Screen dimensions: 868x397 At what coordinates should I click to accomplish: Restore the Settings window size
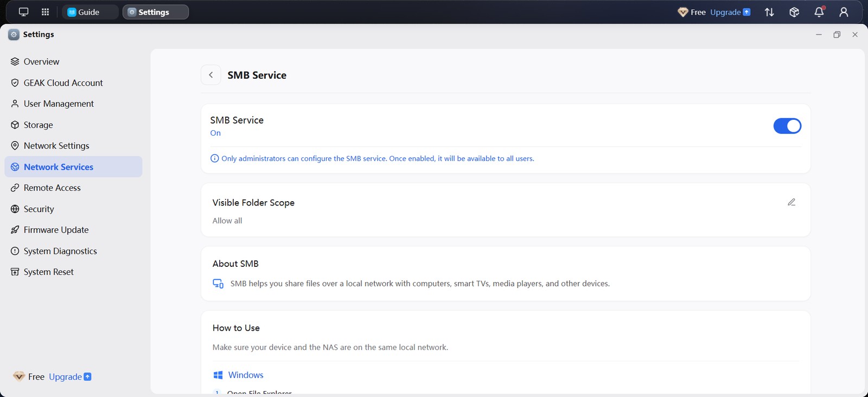(x=837, y=34)
